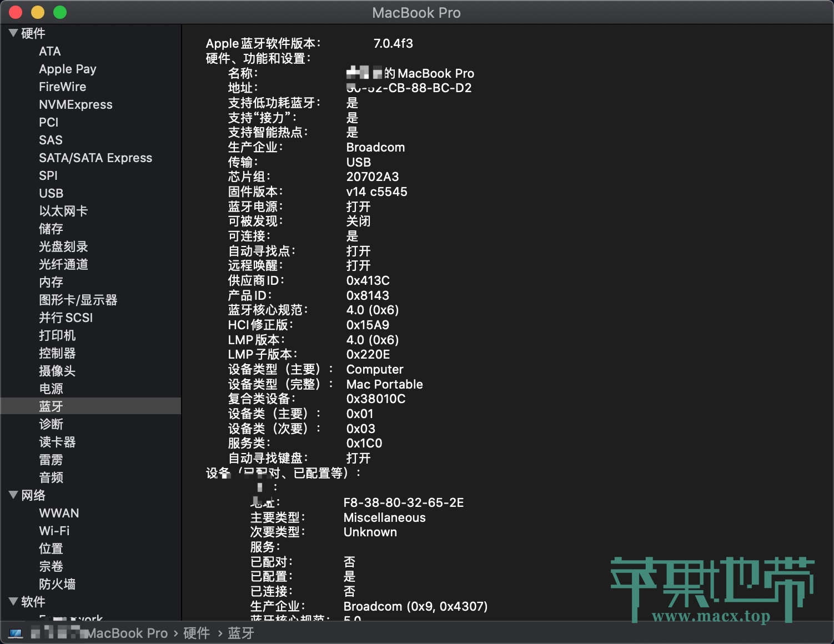Open 诊断 diagnostics section
Screen dimensions: 834x644
coord(51,424)
